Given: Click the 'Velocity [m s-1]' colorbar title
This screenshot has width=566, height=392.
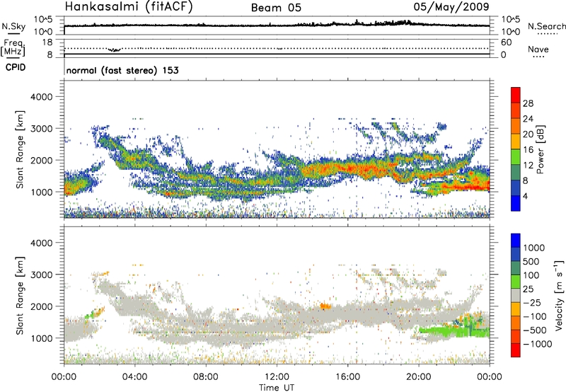Looking at the screenshot, I should (x=559, y=295).
